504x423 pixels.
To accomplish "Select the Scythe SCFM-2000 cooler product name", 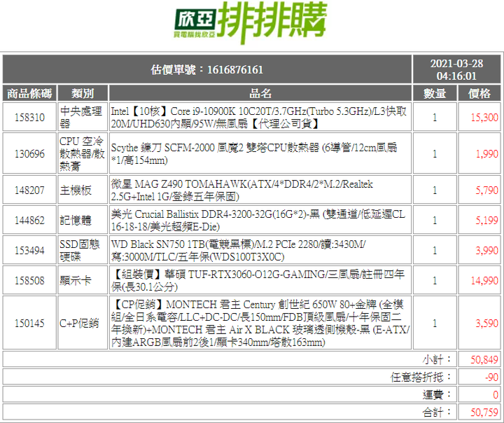I will coord(254,153).
